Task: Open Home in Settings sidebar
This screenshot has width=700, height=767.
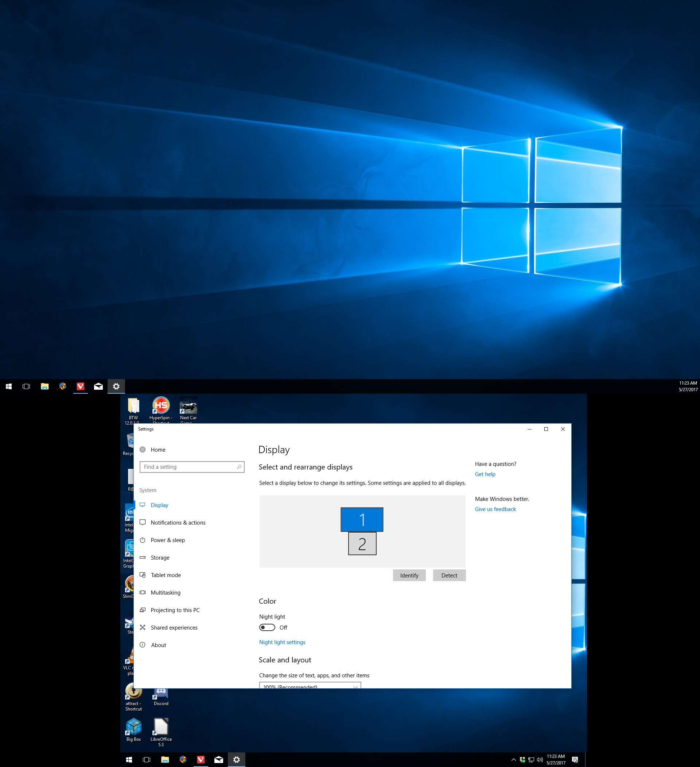Action: click(x=157, y=450)
